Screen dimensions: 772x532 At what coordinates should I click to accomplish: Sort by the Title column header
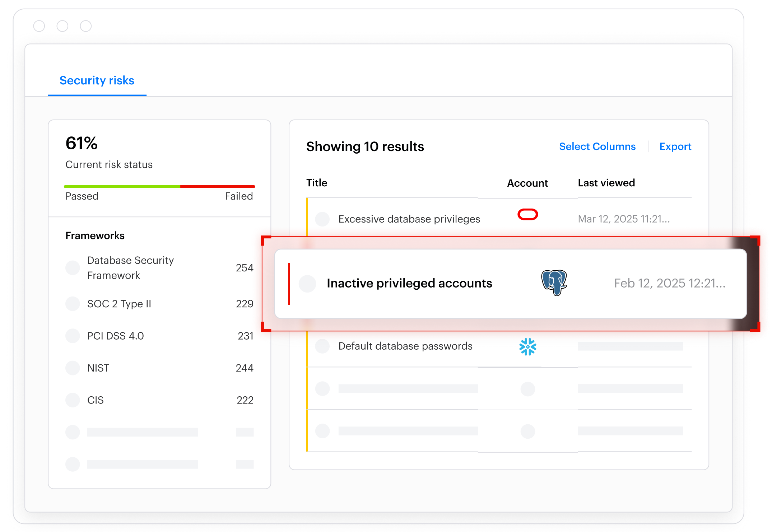tap(316, 183)
